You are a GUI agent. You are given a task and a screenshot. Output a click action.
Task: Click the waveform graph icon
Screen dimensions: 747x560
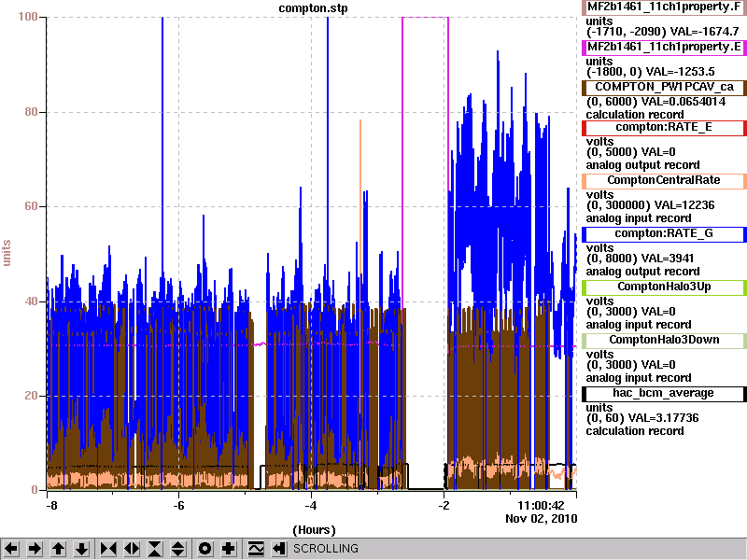(x=256, y=549)
